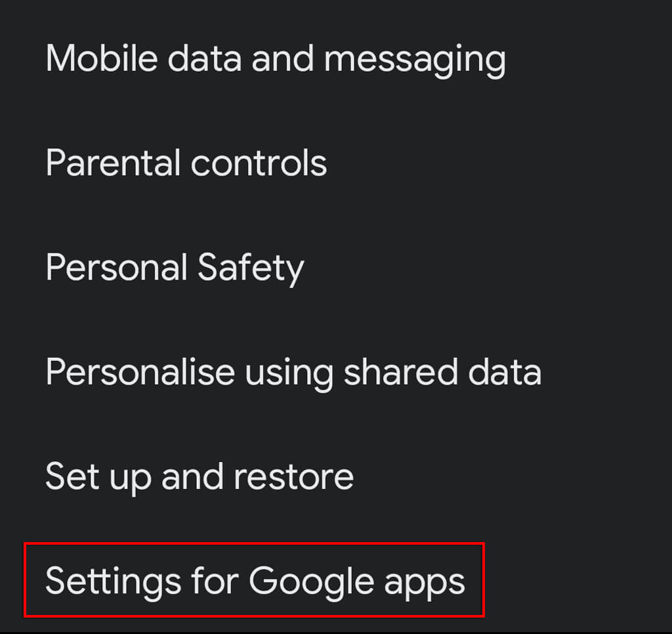Choose Set up and restore

336,476
